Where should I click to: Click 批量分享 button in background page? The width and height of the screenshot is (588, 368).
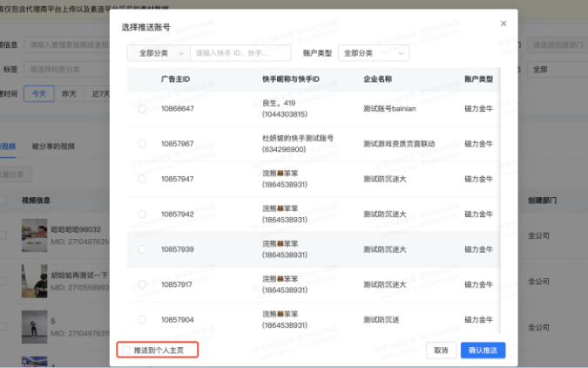pos(14,174)
